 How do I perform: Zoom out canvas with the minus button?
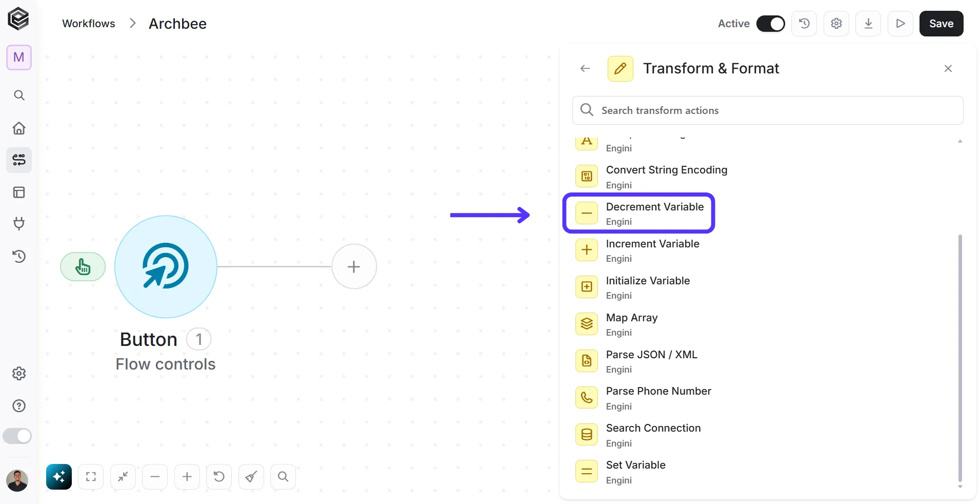point(155,477)
